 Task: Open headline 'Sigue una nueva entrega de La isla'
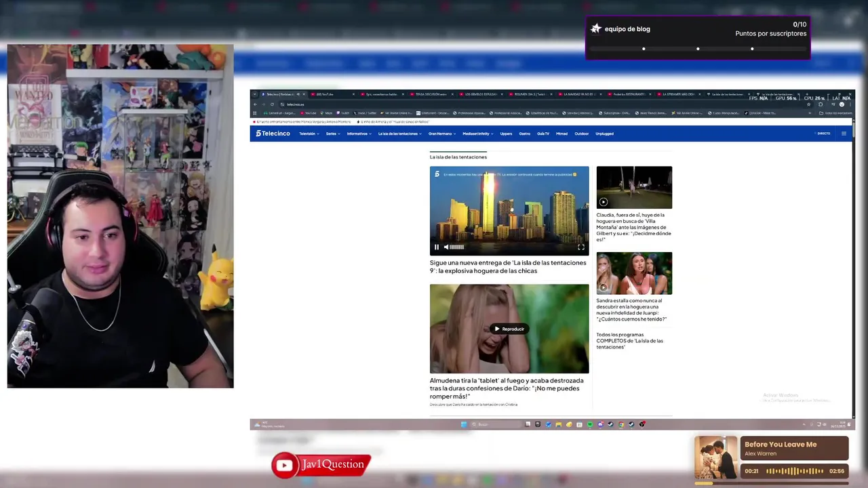[508, 266]
